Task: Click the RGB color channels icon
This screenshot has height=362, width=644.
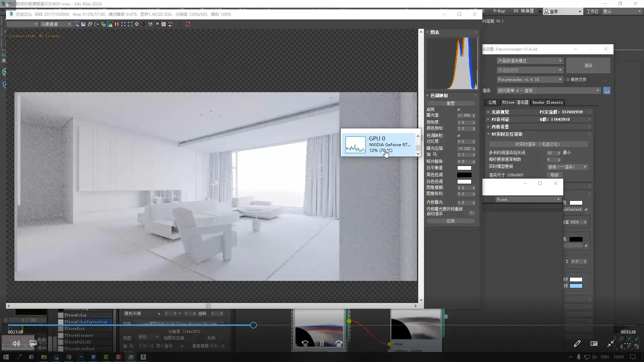Action: pyautogui.click(x=110, y=24)
